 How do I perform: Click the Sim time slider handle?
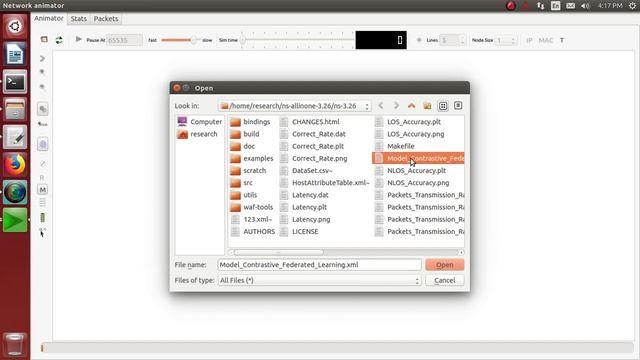point(242,40)
